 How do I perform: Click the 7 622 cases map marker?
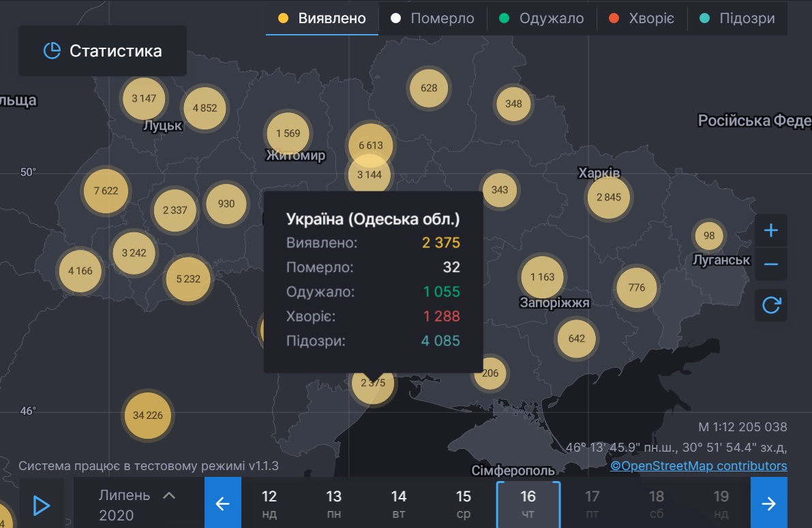pyautogui.click(x=106, y=191)
